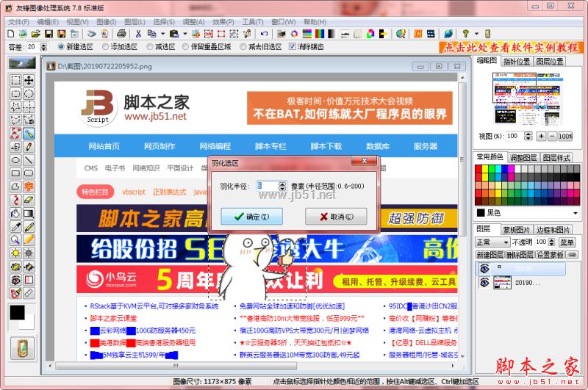The image size is (588, 390).
Task: Click the 新建图层 button
Action: coord(490,255)
